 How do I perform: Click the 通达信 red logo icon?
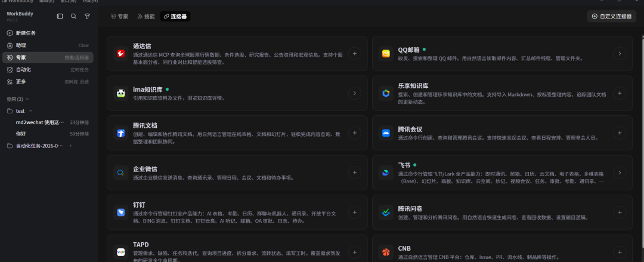click(x=120, y=54)
